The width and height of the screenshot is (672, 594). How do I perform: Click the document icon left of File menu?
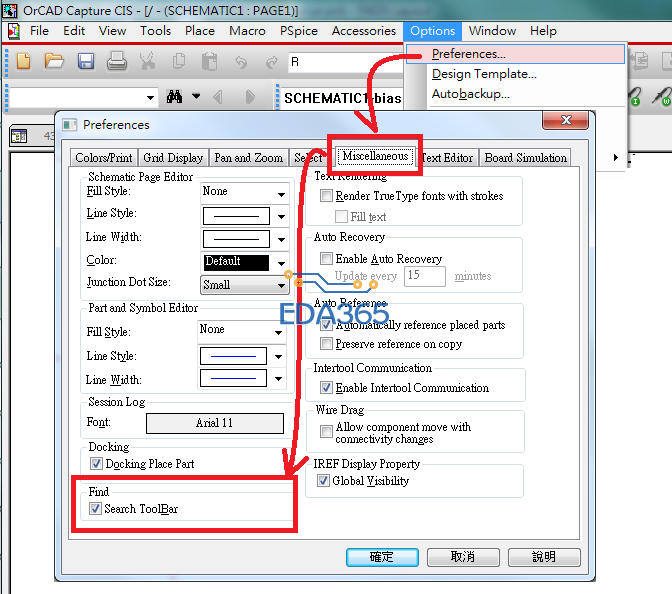pos(13,31)
